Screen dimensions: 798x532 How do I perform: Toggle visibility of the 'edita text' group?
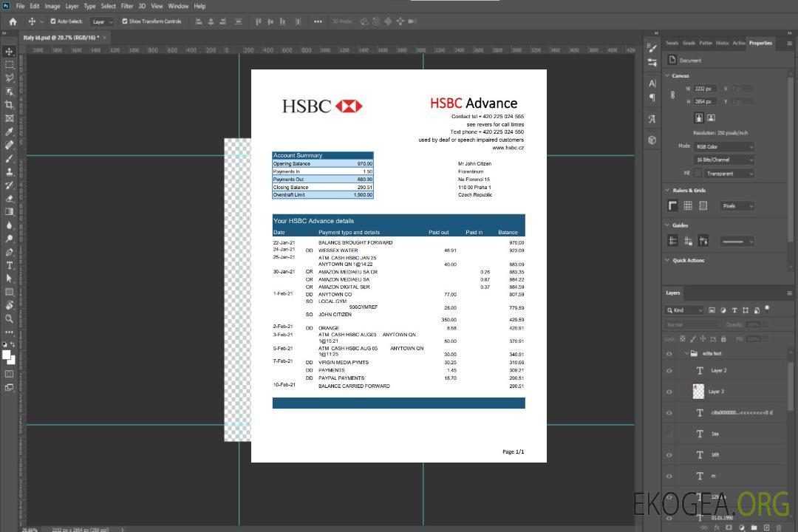click(x=669, y=354)
